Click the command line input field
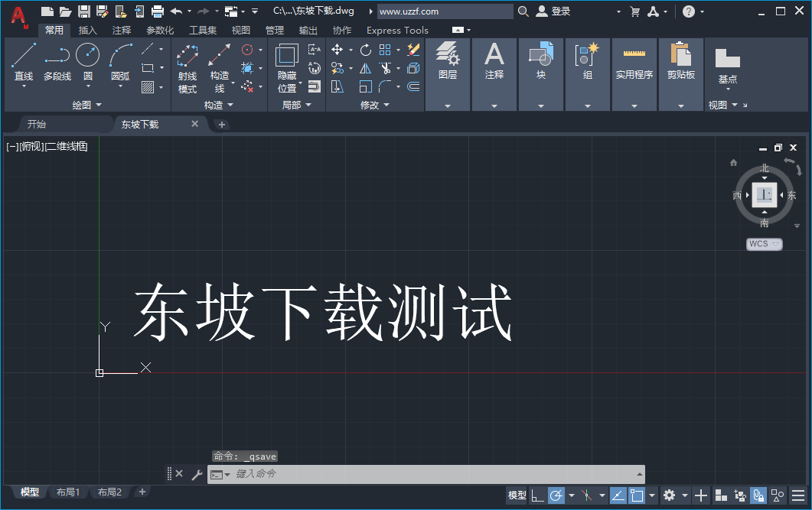Screen dimensions: 812x510 [426, 474]
